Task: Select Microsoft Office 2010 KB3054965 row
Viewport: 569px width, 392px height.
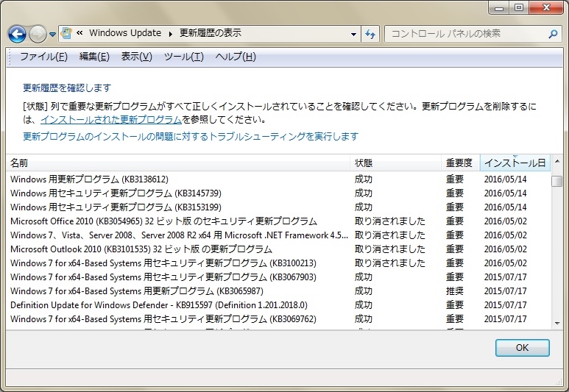Action: (x=278, y=221)
